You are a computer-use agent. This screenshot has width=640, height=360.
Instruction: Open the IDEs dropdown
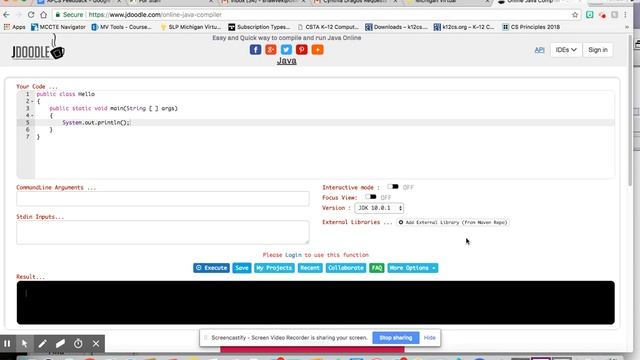[566, 50]
